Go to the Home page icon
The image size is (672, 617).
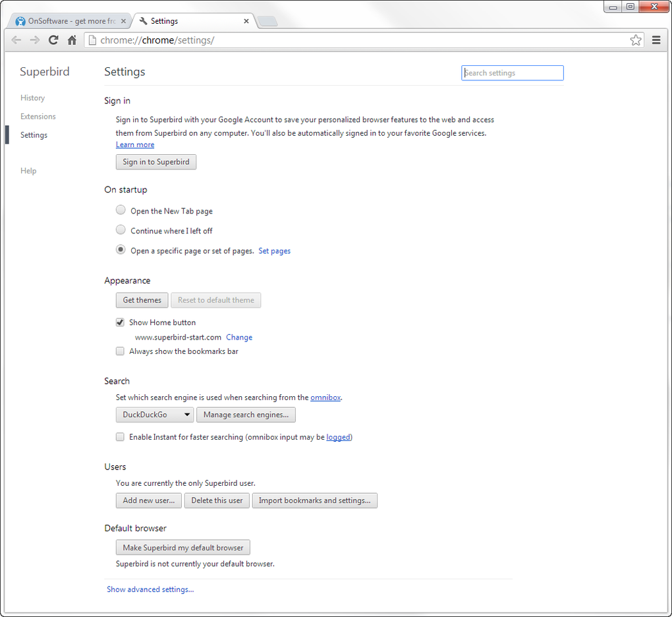click(72, 40)
